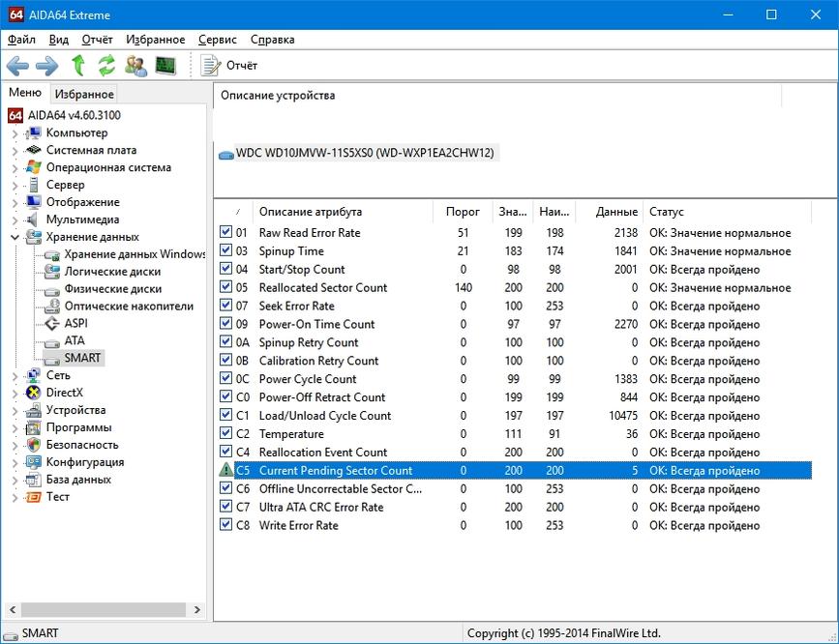Open the Отчёт menu in menu bar
The image size is (839, 644).
pos(98,40)
